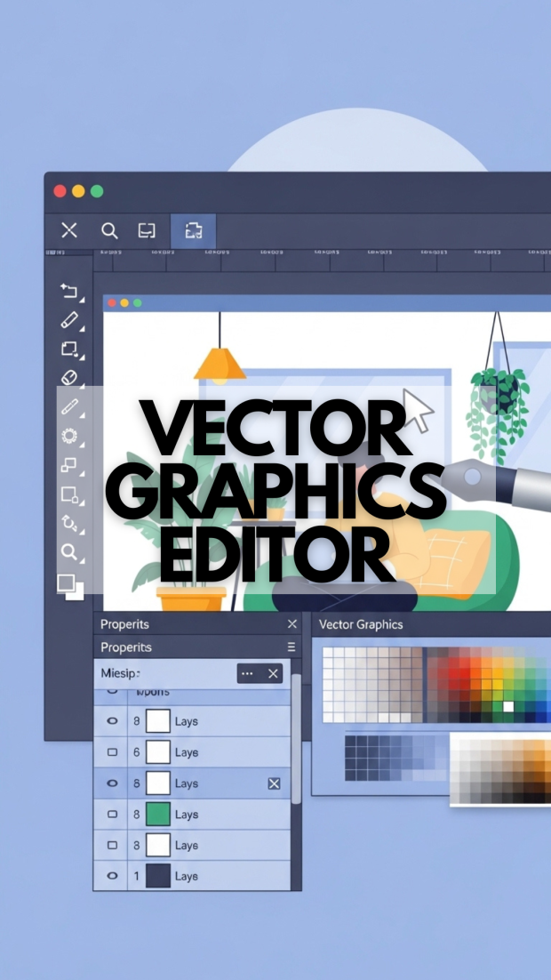Pick the Zoom magnifier tool in the left toolbar
The image size is (551, 980).
69,552
